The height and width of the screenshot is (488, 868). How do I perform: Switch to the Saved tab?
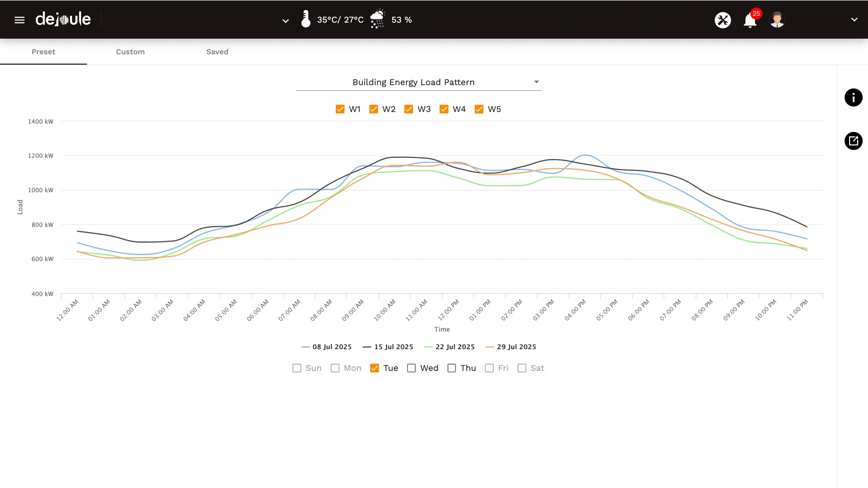217,52
